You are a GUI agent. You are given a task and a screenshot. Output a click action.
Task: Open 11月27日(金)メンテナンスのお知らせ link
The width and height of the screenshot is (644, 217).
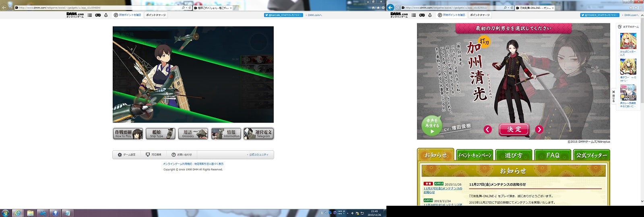pos(443,190)
